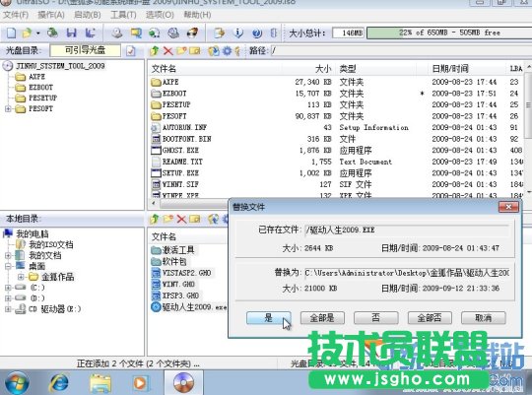Open the 启动(B) menu

coord(88,15)
